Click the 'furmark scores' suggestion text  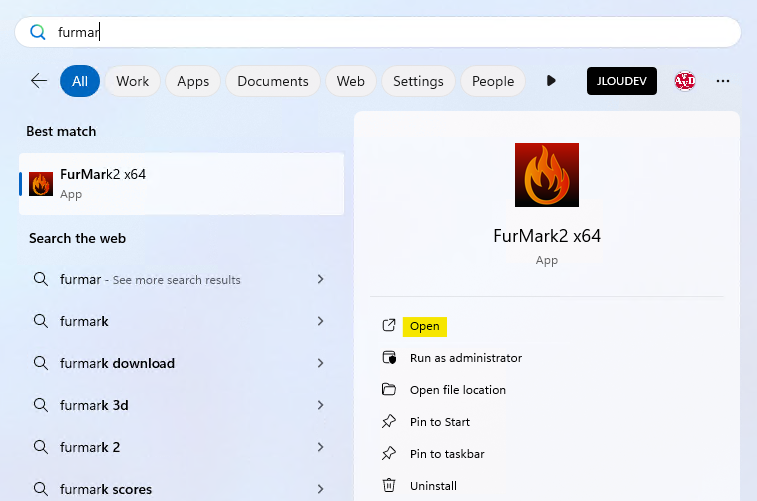106,489
